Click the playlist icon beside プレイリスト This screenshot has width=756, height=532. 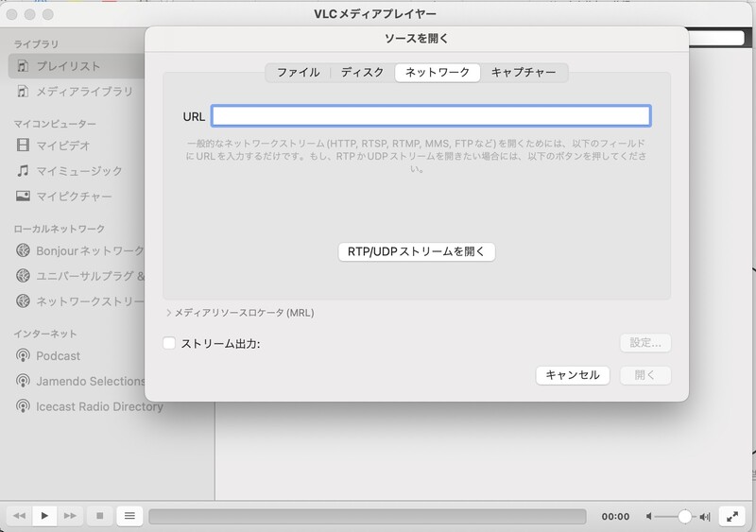click(x=23, y=65)
